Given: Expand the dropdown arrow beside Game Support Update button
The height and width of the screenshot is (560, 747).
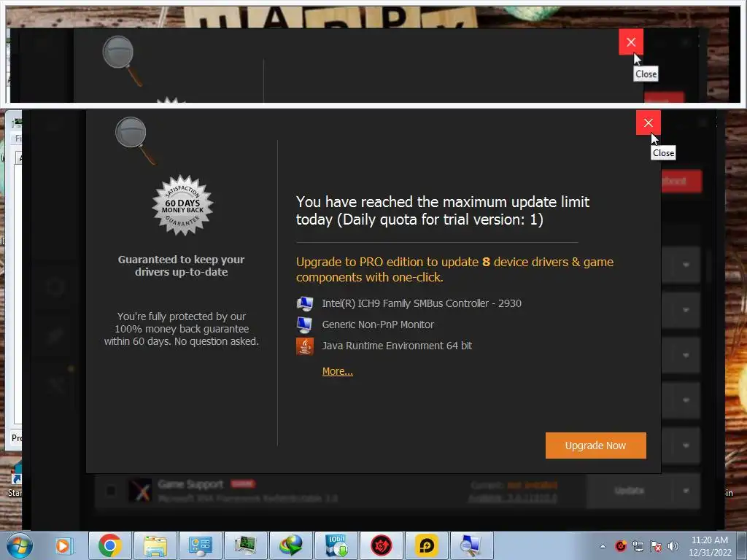Looking at the screenshot, I should [686, 491].
